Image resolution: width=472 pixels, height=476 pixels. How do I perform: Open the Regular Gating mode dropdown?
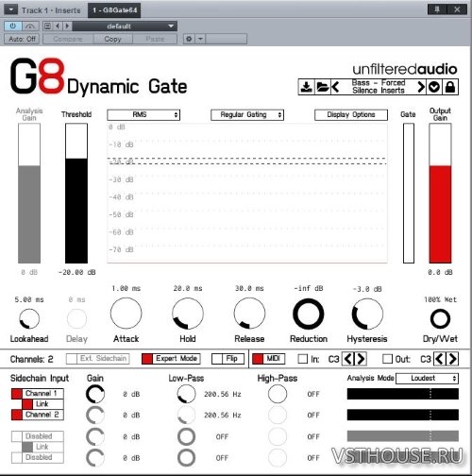point(247,115)
